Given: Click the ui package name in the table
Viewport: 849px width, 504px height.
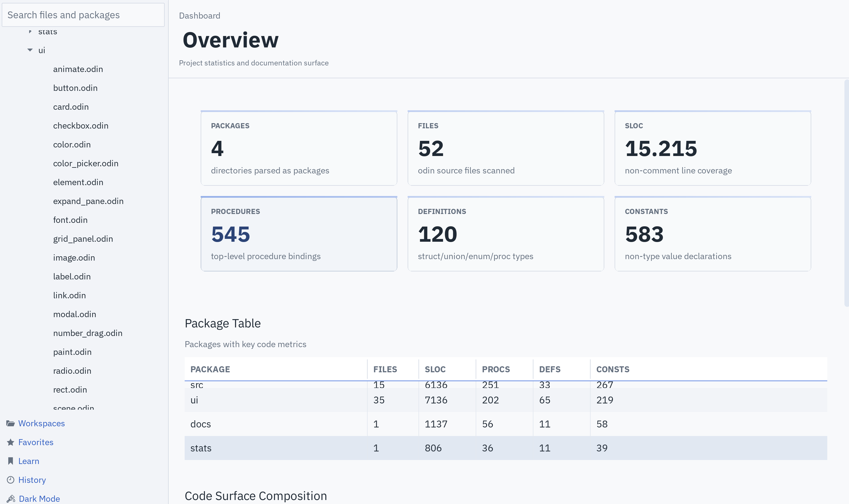Looking at the screenshot, I should pyautogui.click(x=194, y=400).
